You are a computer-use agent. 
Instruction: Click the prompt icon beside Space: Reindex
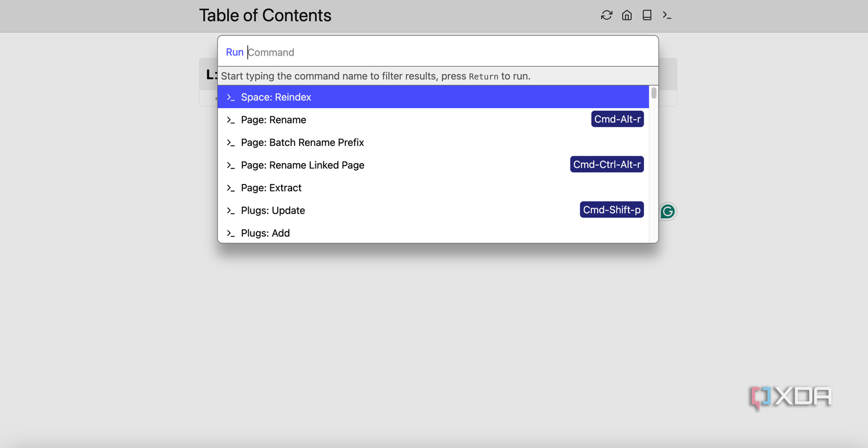click(x=230, y=97)
